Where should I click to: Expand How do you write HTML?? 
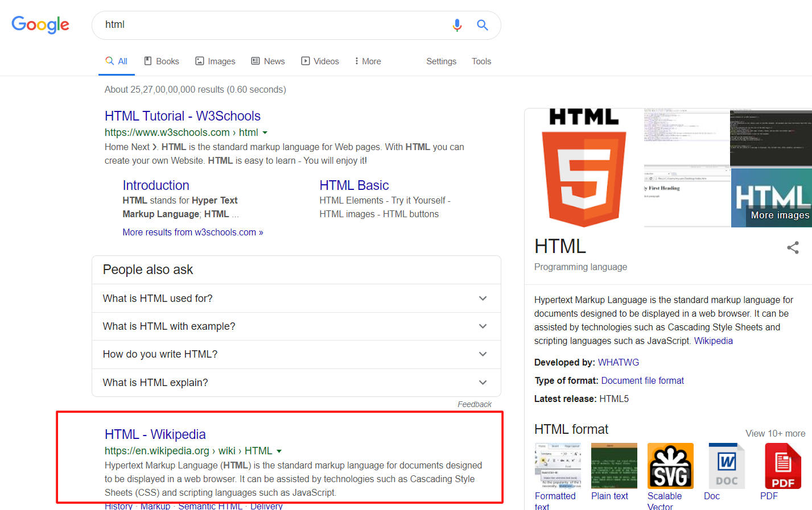click(x=296, y=354)
